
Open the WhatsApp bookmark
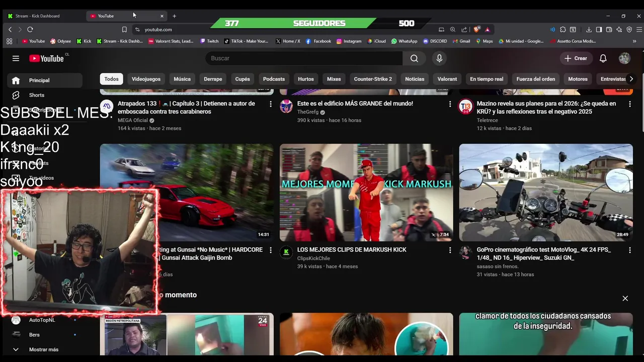(405, 41)
